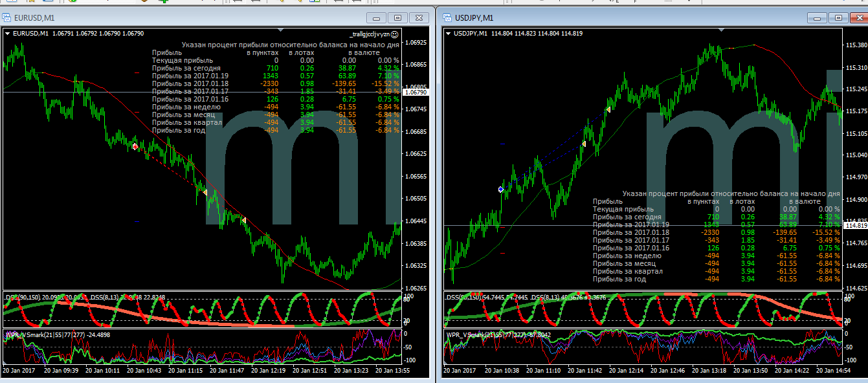Click 'Прибыль за неделю' row in USDJPY window
Viewport: 868px width, 383px height.
click(x=717, y=256)
